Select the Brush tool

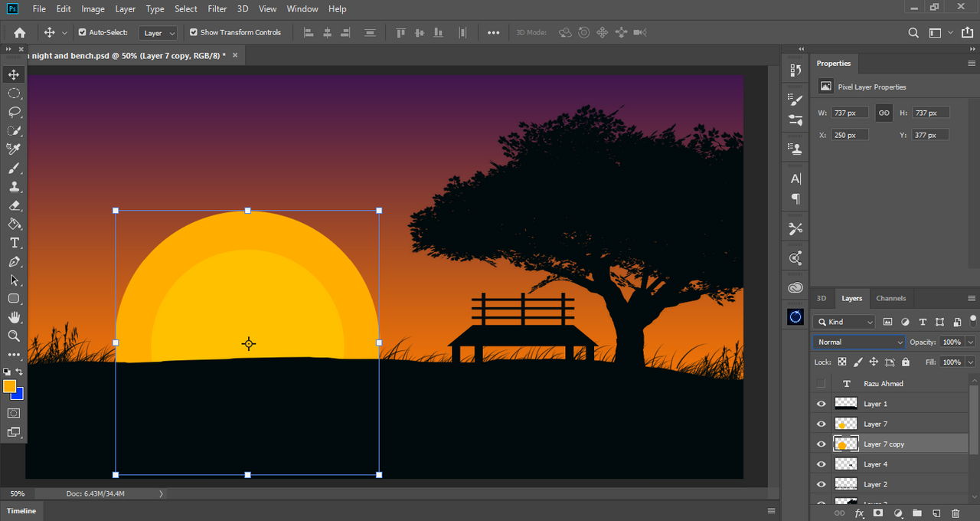14,169
